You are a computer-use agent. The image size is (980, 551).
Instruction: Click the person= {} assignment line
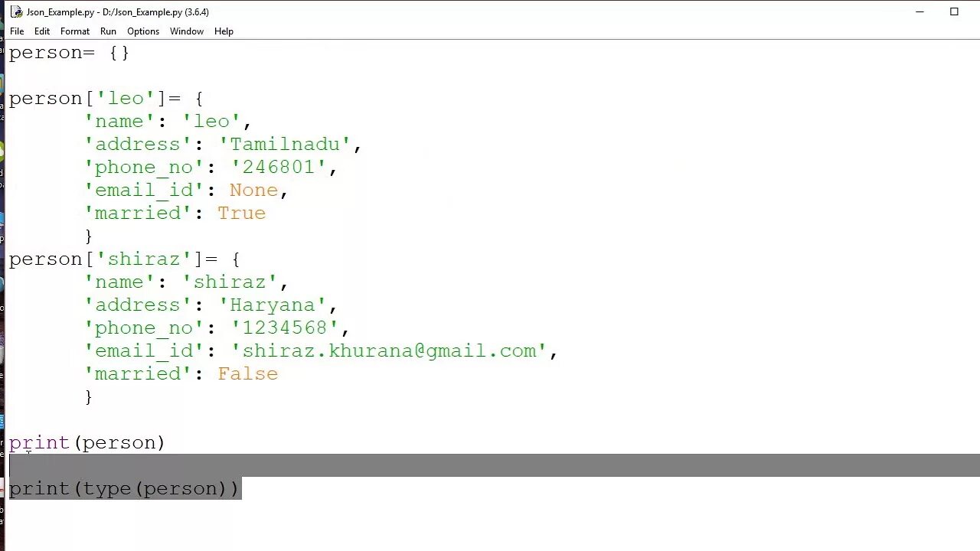[69, 52]
